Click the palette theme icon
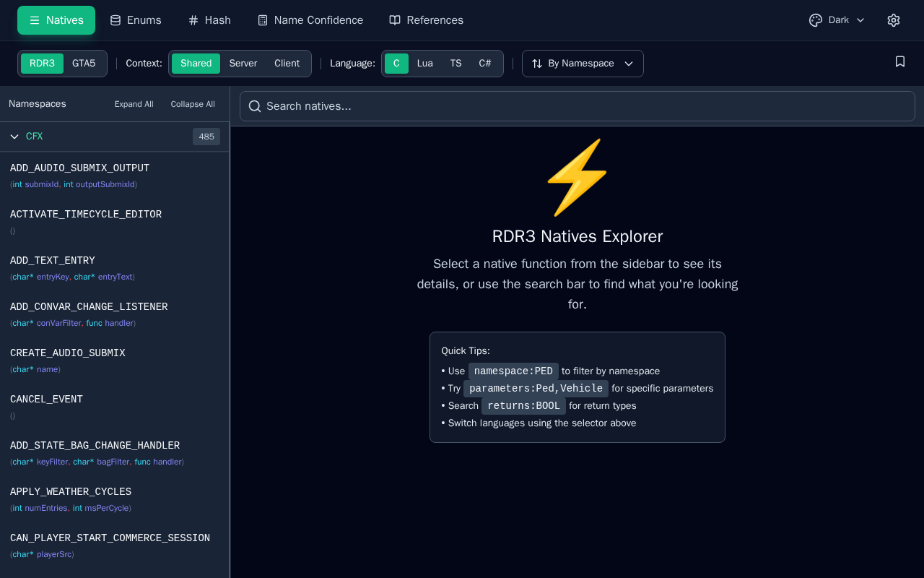This screenshot has width=924, height=578. 816,20
